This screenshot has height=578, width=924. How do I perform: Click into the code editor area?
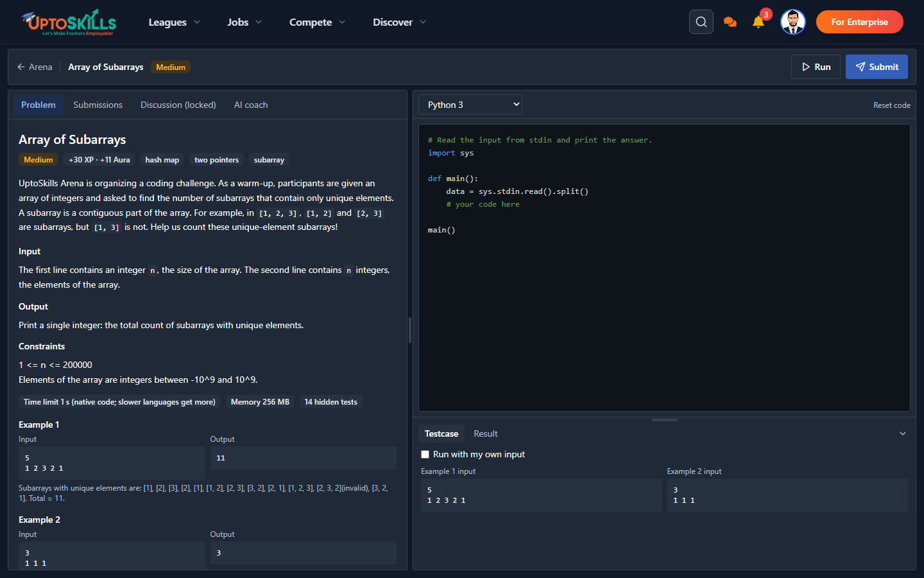click(x=664, y=267)
